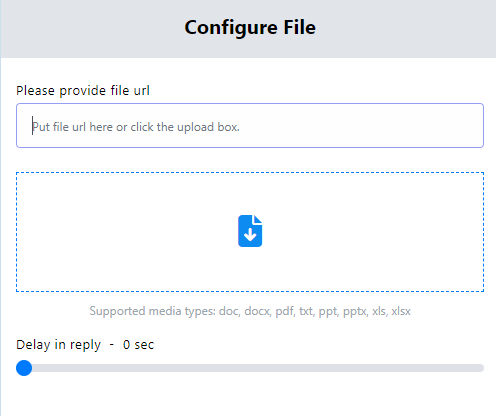
Task: Click the 'xlsx' text in supported types
Action: [401, 311]
